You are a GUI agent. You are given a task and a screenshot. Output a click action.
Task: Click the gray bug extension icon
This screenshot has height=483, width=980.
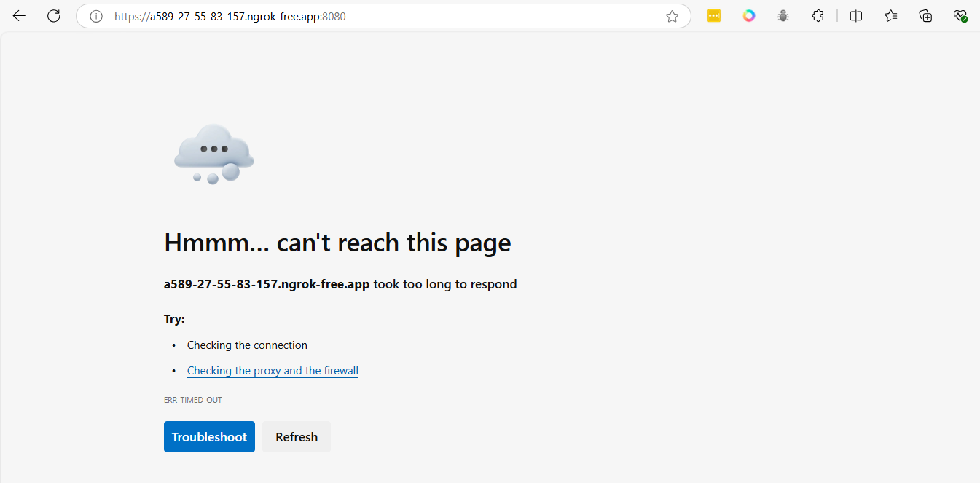coord(783,16)
